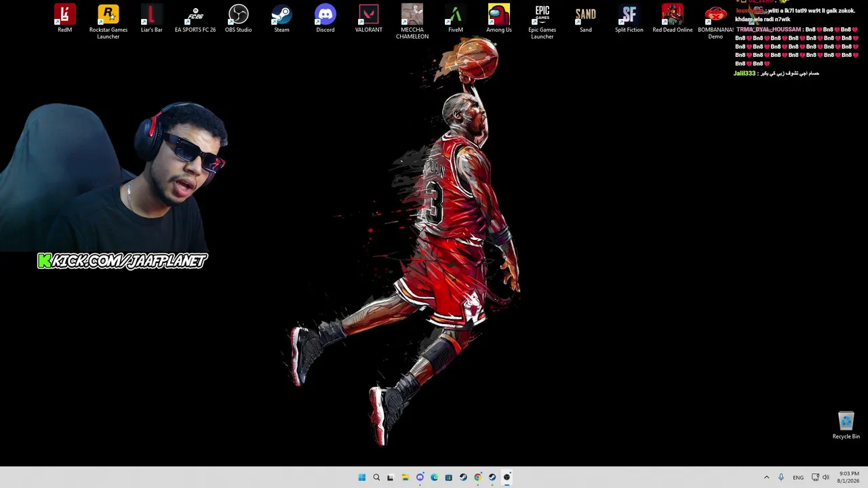Click the microphone tray icon
The image size is (868, 488).
pos(781,477)
